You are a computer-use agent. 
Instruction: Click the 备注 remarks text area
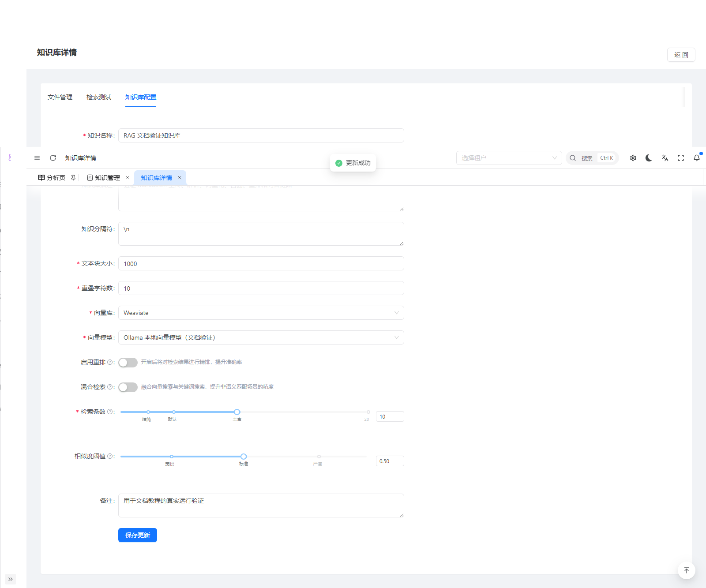[x=261, y=506]
